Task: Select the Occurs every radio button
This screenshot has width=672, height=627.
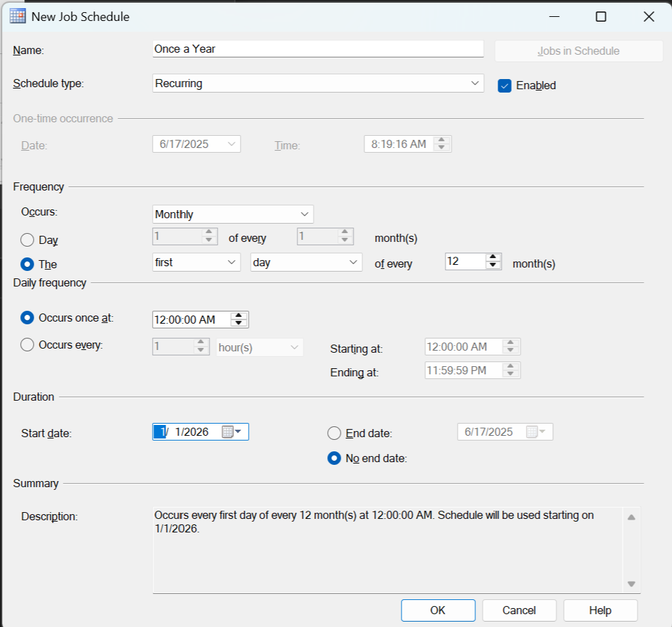Action: (28, 345)
